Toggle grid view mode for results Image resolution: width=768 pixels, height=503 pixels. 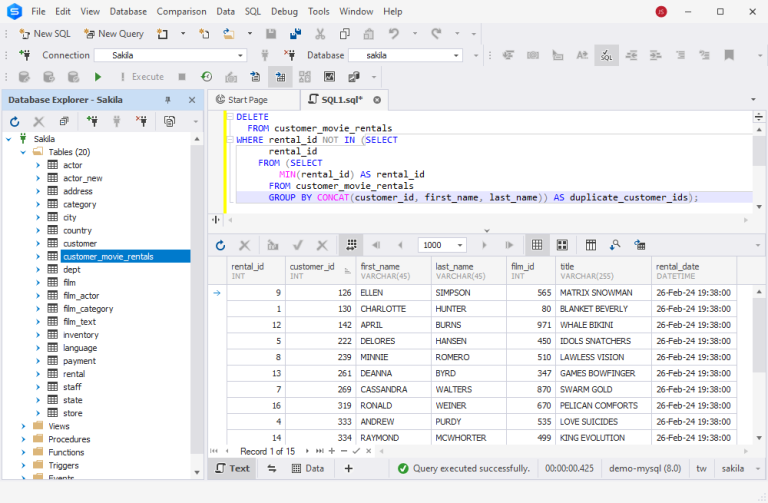click(x=536, y=245)
